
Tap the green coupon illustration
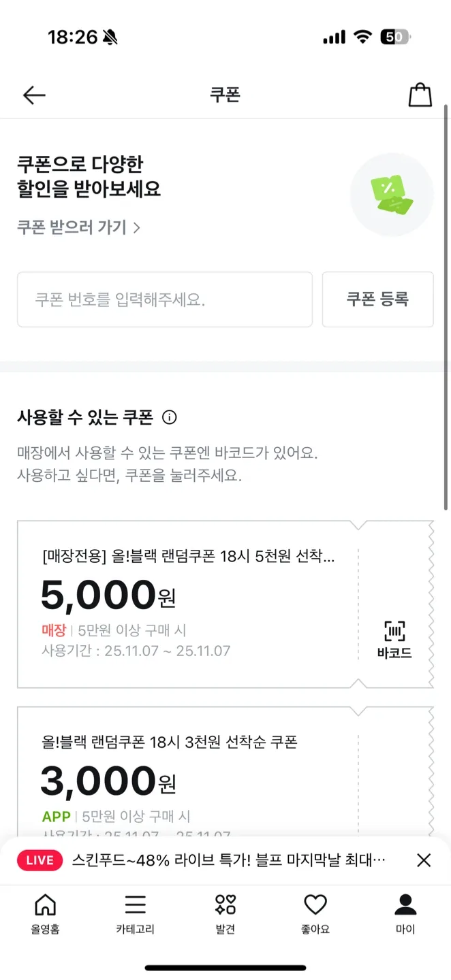pos(392,195)
